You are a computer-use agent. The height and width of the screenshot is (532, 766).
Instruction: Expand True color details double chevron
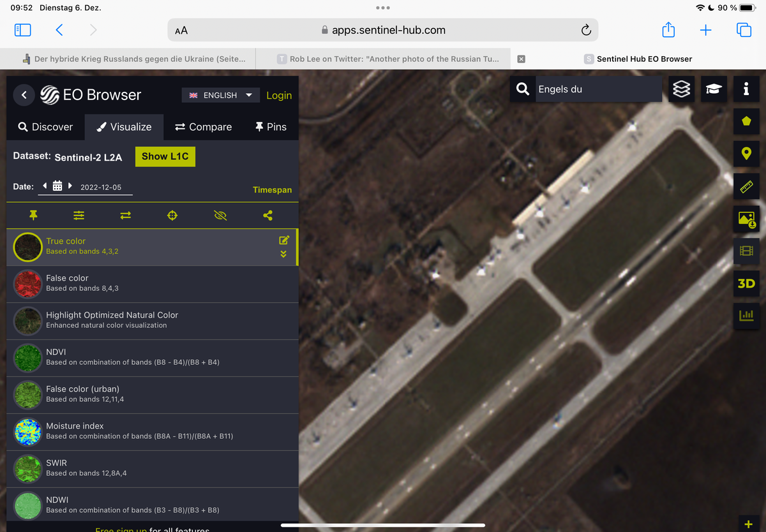[283, 254]
